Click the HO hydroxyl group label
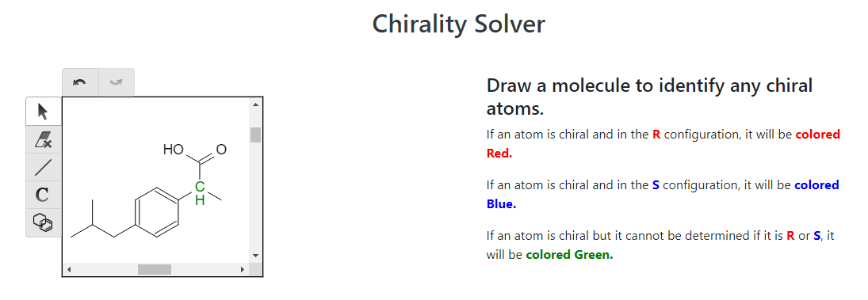The width and height of the screenshot is (868, 300). [174, 149]
